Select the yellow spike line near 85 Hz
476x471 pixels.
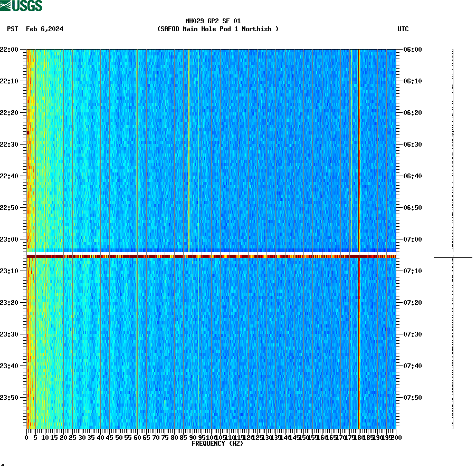click(188, 158)
